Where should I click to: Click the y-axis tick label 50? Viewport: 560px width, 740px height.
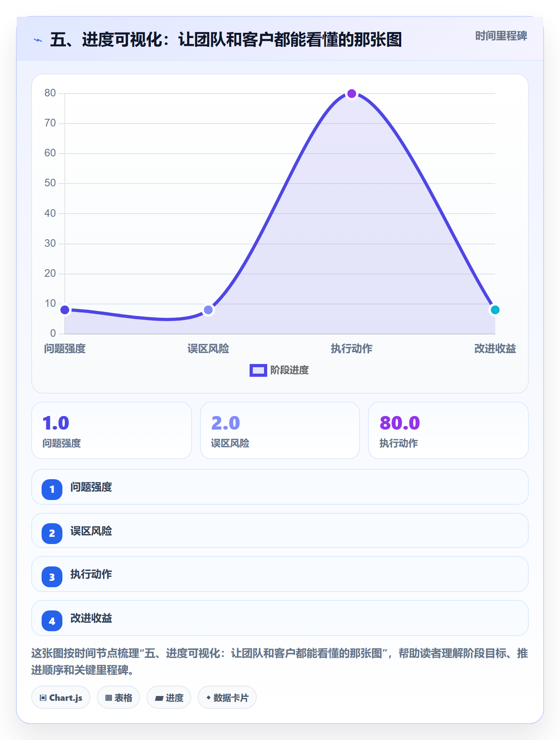50,183
